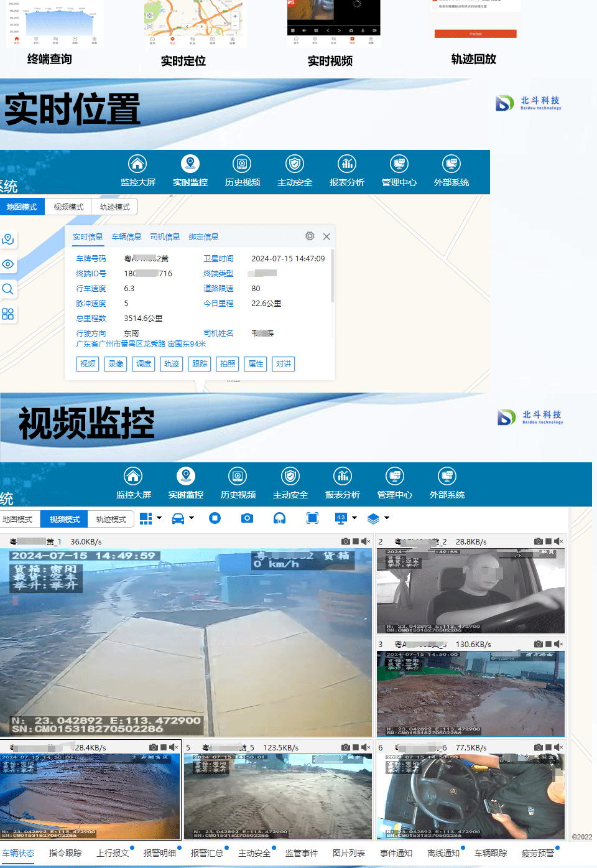Toggle the eye visibility icon on map sidebar
The image size is (597, 868).
click(8, 264)
